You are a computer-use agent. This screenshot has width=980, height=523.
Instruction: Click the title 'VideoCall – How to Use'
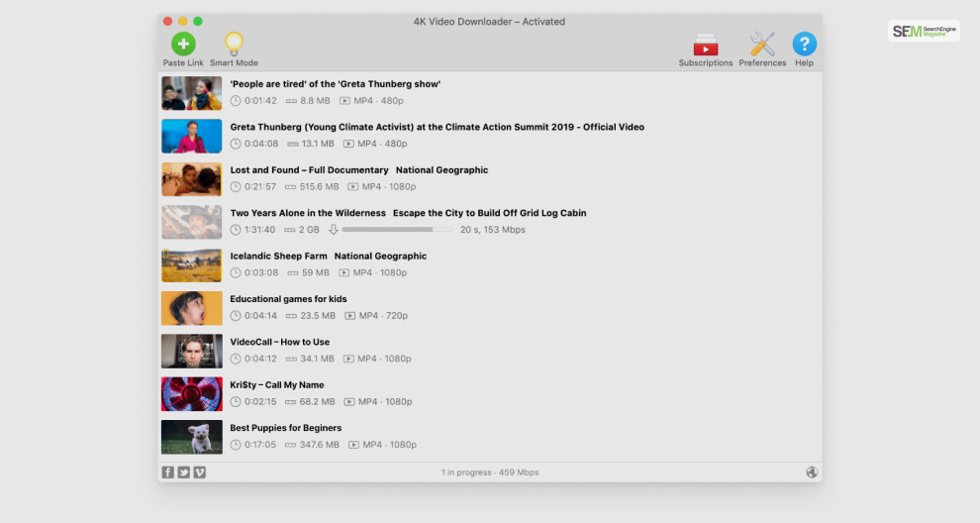point(279,342)
